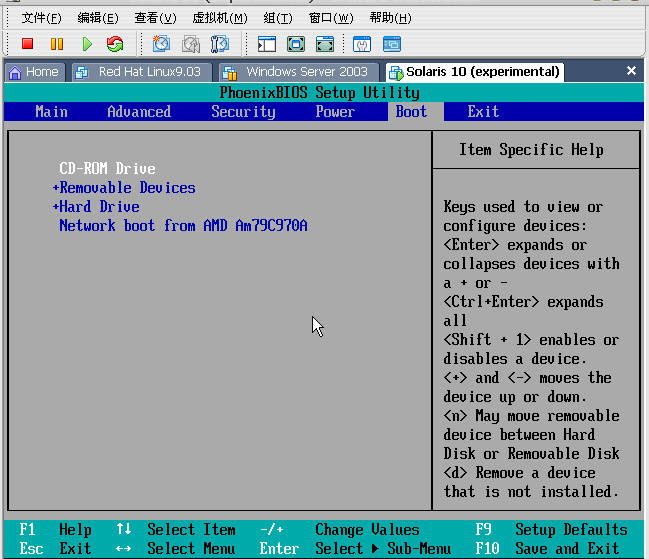Click the F1 Help footer text
Screen dimensions: 649x559
(55, 530)
